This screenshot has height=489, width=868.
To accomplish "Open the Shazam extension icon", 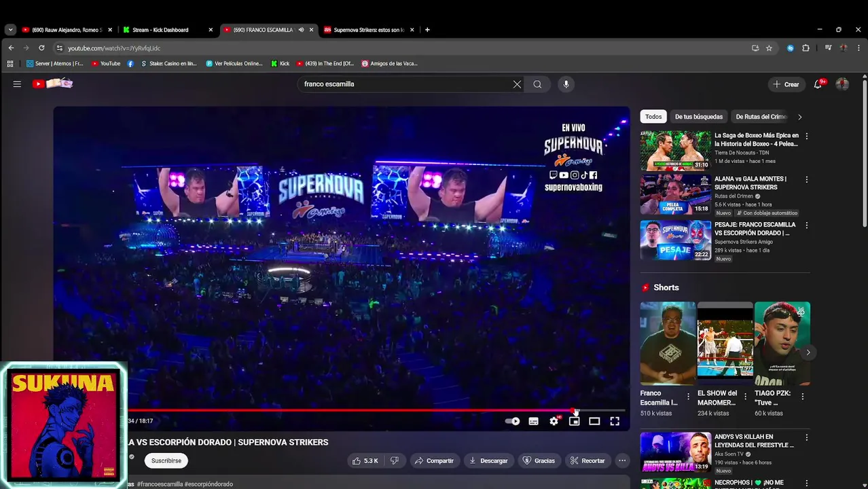I will 791,48.
